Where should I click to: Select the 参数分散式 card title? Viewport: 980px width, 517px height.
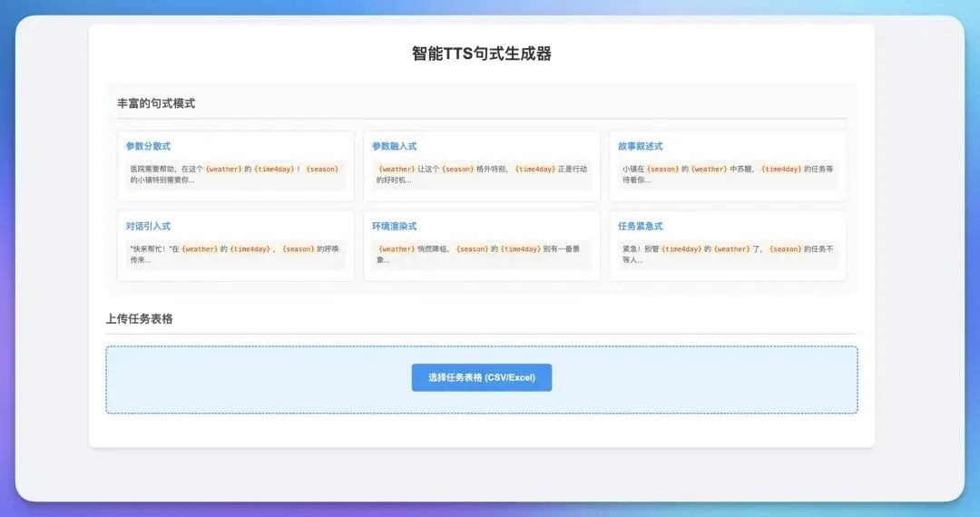point(148,146)
